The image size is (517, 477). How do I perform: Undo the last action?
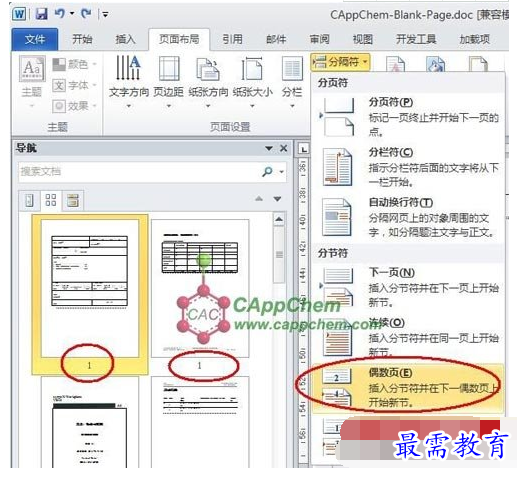[x=60, y=14]
